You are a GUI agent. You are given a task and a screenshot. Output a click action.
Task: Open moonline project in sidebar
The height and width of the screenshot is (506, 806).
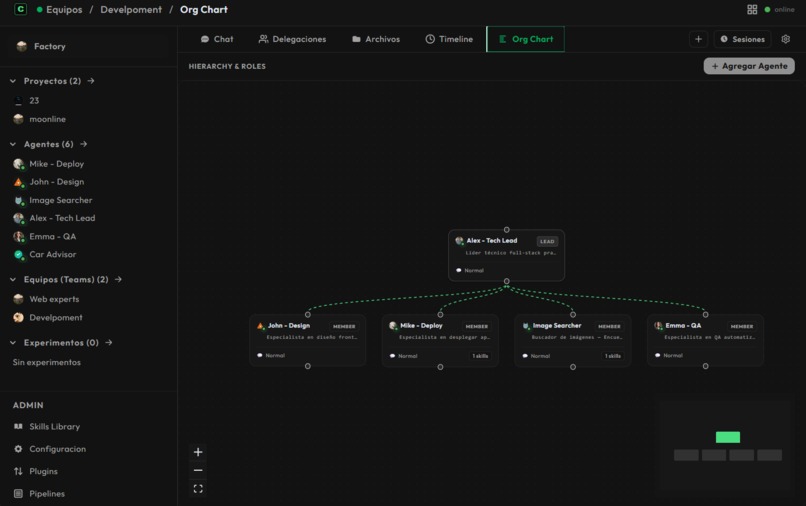click(x=47, y=119)
